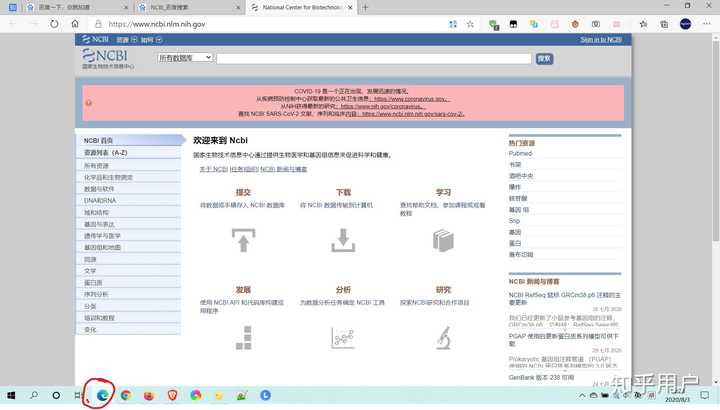Open taskbar search magnifier
Image resolution: width=720 pixels, height=410 pixels.
[x=34, y=395]
